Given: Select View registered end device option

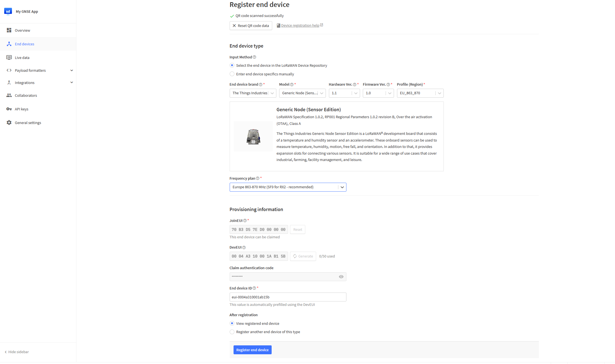Looking at the screenshot, I should tap(232, 323).
